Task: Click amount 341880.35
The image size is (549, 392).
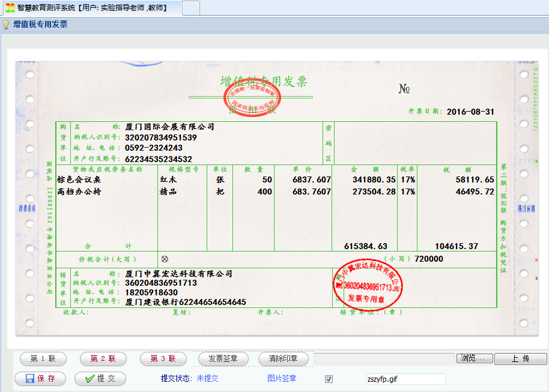Action: pos(374,179)
